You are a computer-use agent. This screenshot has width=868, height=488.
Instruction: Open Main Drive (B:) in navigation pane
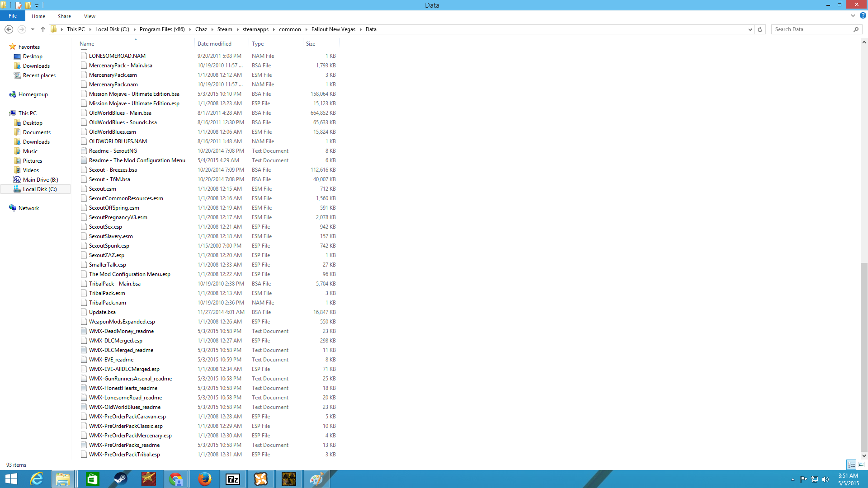[40, 180]
